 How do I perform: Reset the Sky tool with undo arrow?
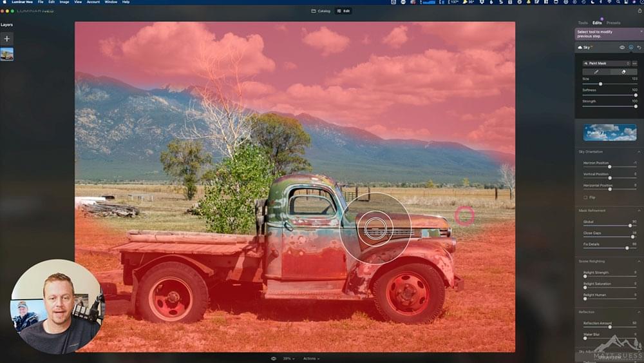(x=639, y=48)
